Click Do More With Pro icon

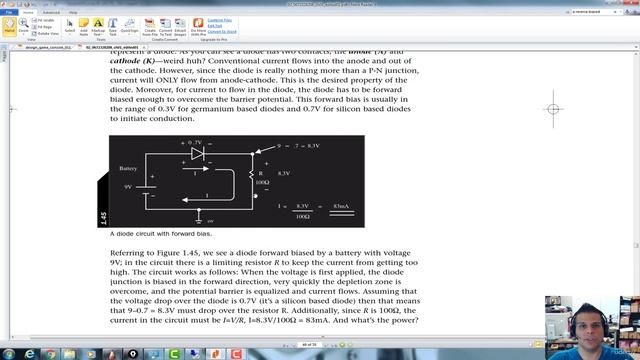(x=198, y=27)
